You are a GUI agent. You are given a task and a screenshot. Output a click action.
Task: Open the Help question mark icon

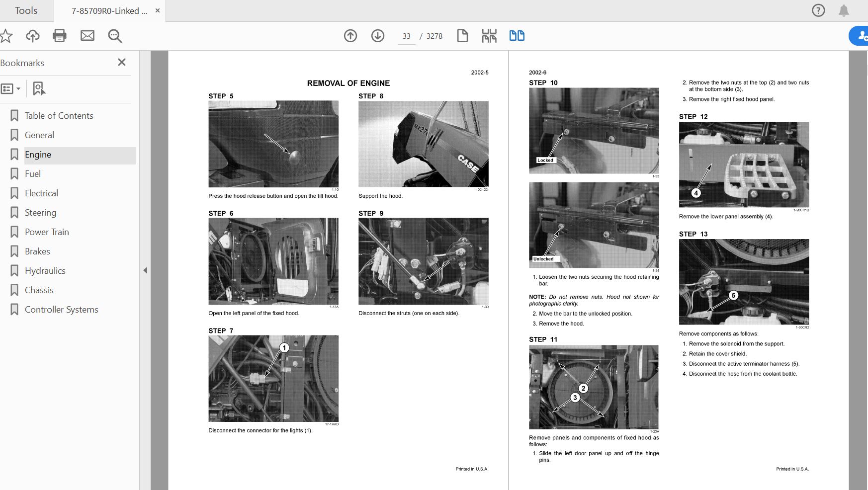(818, 10)
